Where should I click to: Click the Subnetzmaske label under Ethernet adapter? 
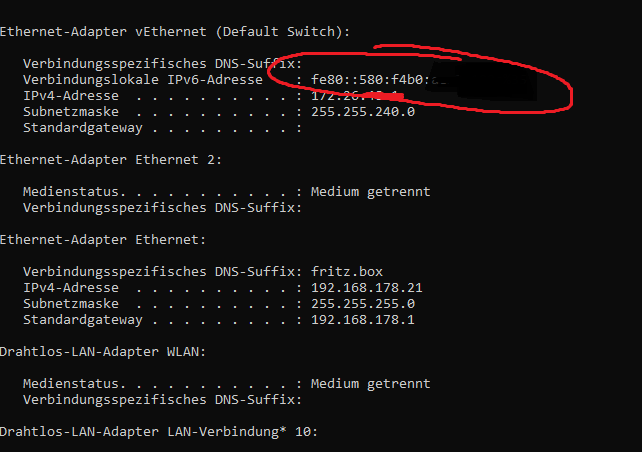click(x=71, y=304)
